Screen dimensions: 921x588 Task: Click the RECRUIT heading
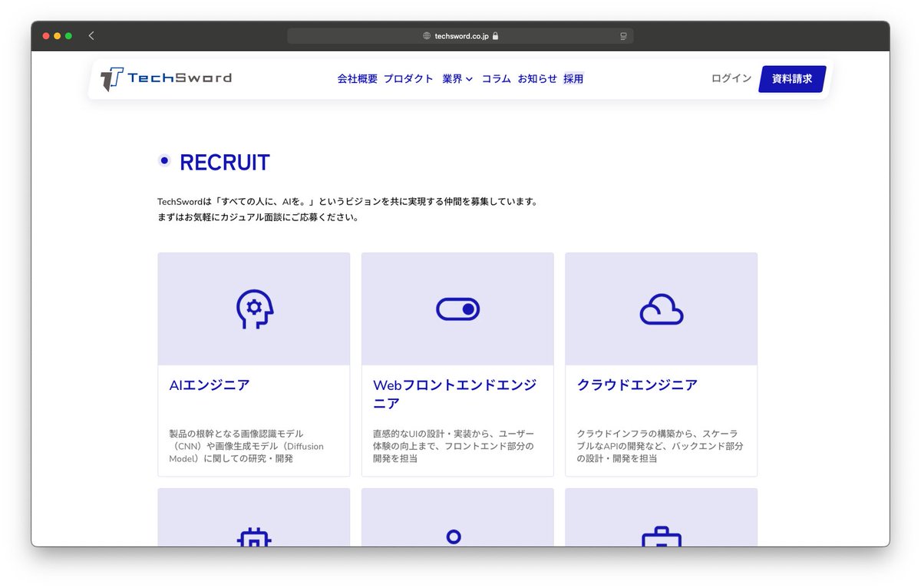[x=225, y=163]
